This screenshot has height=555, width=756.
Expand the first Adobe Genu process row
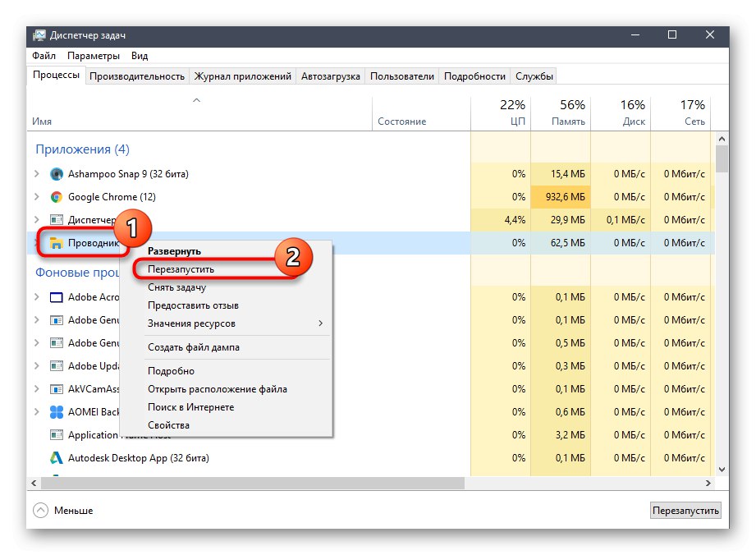coord(37,320)
